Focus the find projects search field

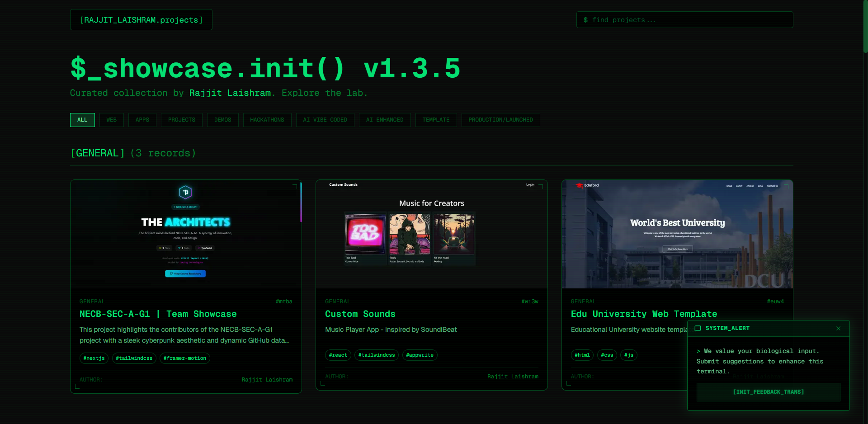tap(684, 20)
